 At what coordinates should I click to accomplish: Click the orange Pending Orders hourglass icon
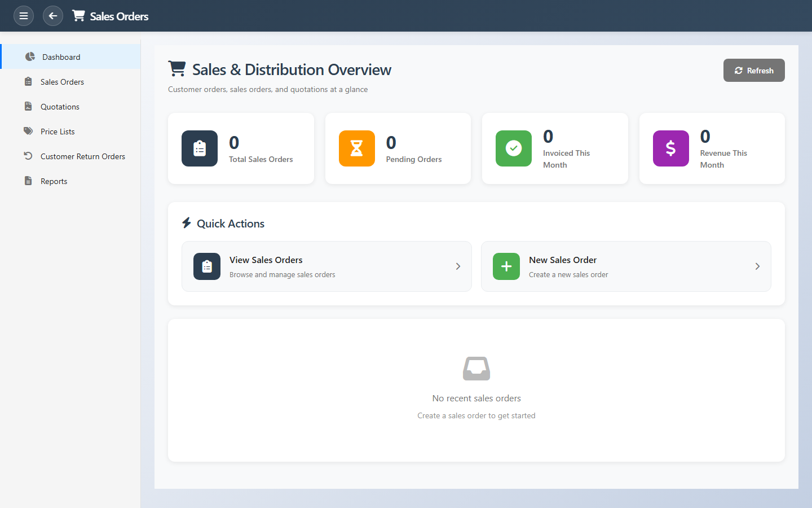pos(356,148)
